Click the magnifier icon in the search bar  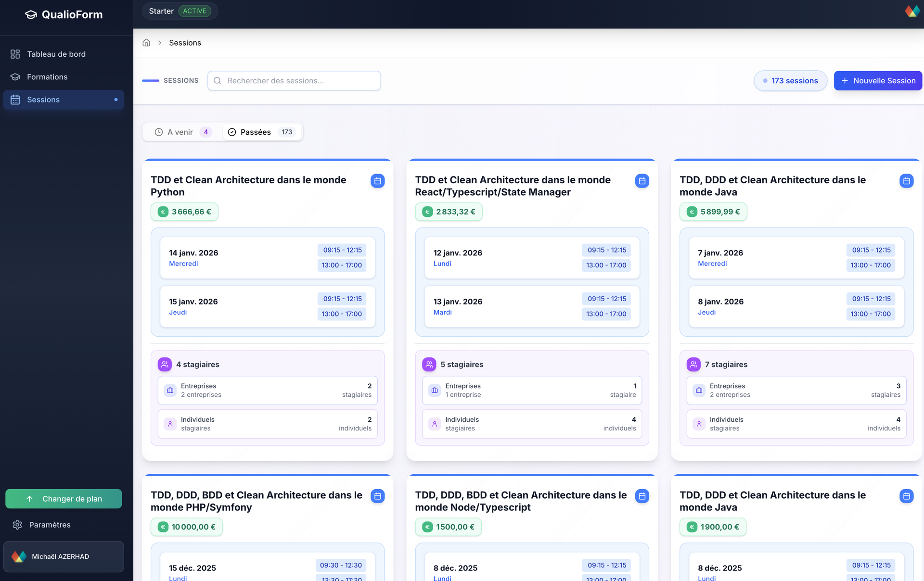click(x=218, y=81)
